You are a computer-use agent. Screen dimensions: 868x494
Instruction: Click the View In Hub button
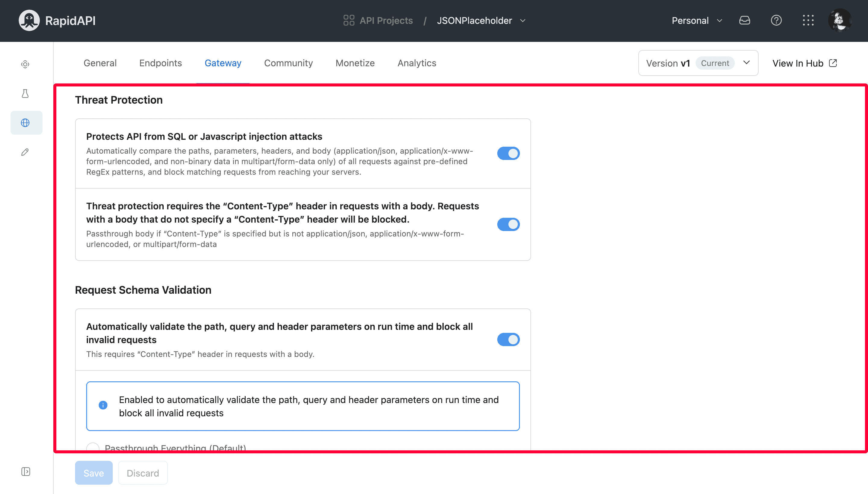tap(804, 63)
